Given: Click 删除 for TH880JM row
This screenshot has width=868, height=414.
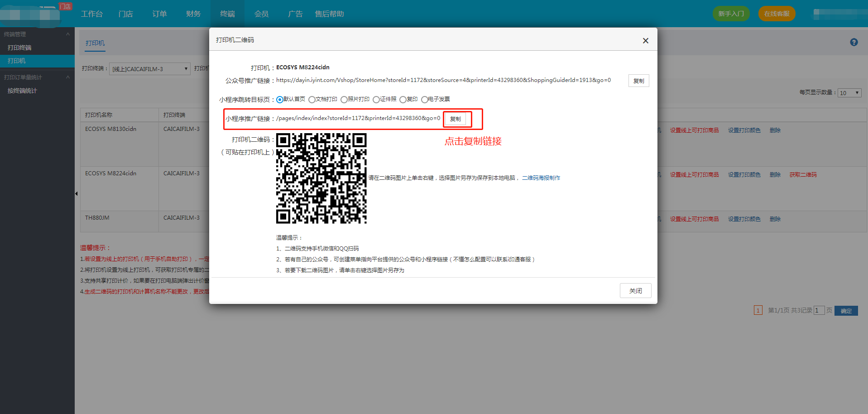Looking at the screenshot, I should point(775,219).
